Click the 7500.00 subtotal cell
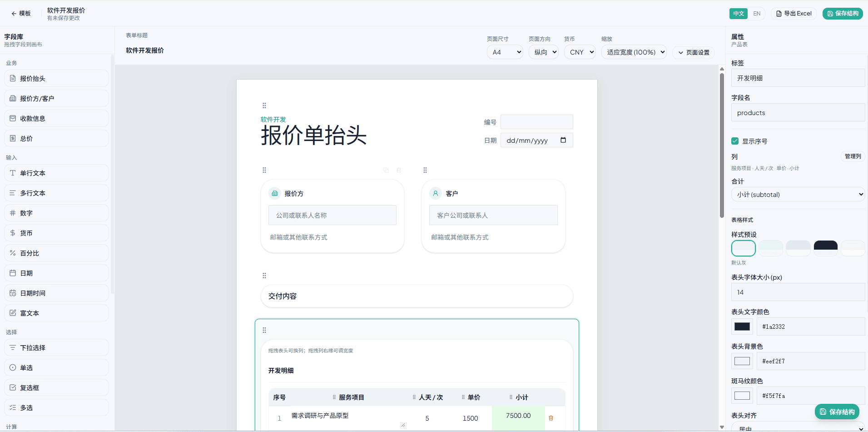 [x=518, y=417]
